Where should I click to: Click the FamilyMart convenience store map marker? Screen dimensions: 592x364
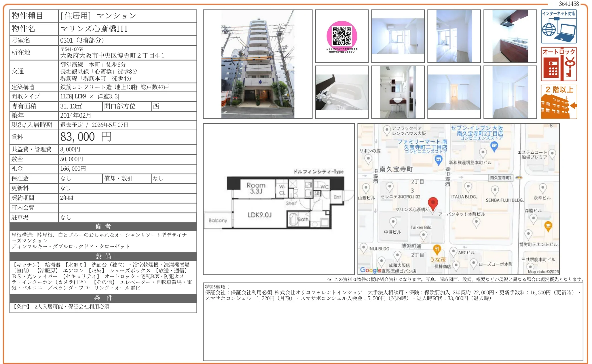[438, 160]
